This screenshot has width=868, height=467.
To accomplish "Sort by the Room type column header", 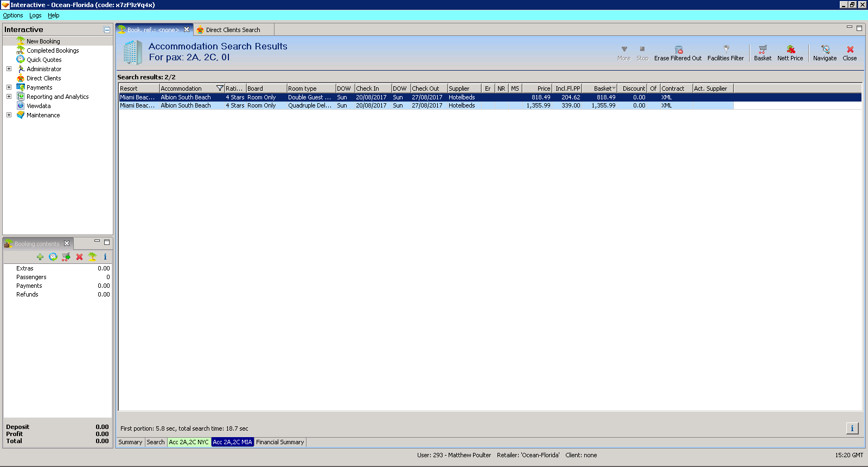I will tap(311, 89).
